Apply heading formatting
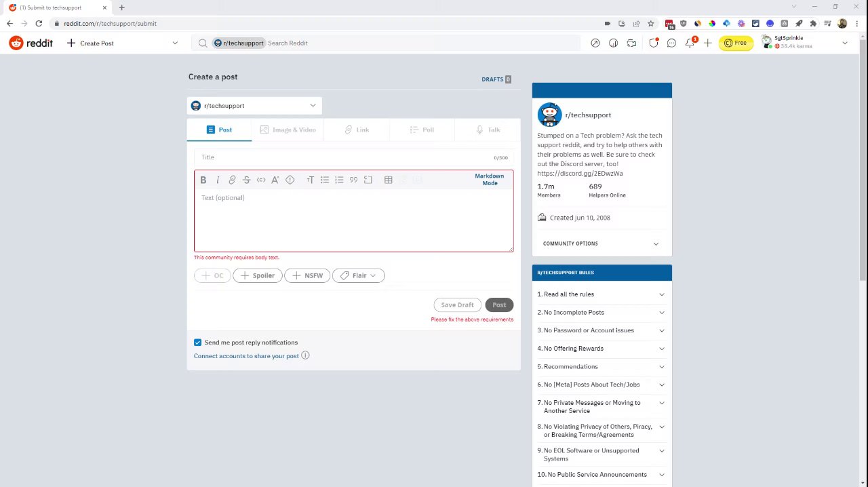The width and height of the screenshot is (868, 487). pyautogui.click(x=311, y=180)
